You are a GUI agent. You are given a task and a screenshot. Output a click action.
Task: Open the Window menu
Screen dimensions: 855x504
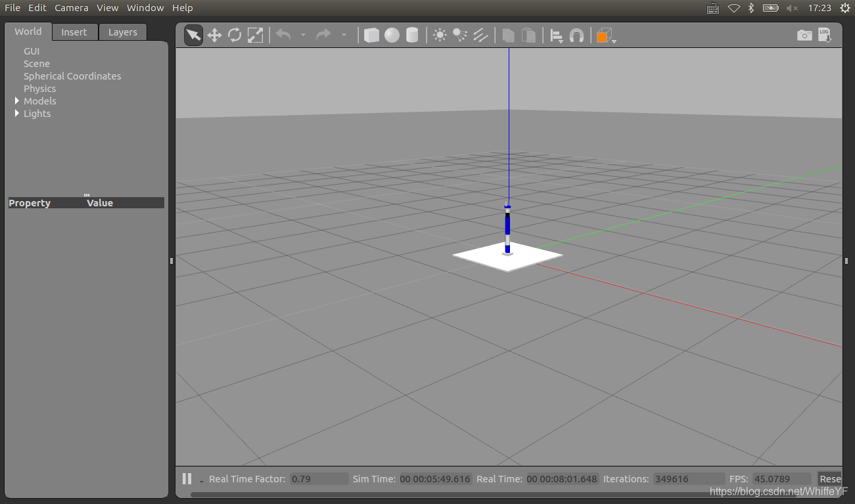[x=145, y=8]
